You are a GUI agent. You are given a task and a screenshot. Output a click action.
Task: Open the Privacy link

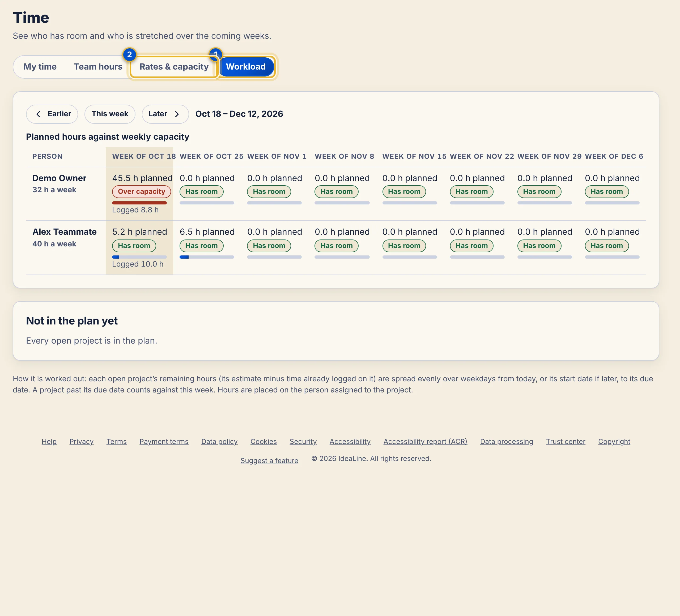click(81, 441)
